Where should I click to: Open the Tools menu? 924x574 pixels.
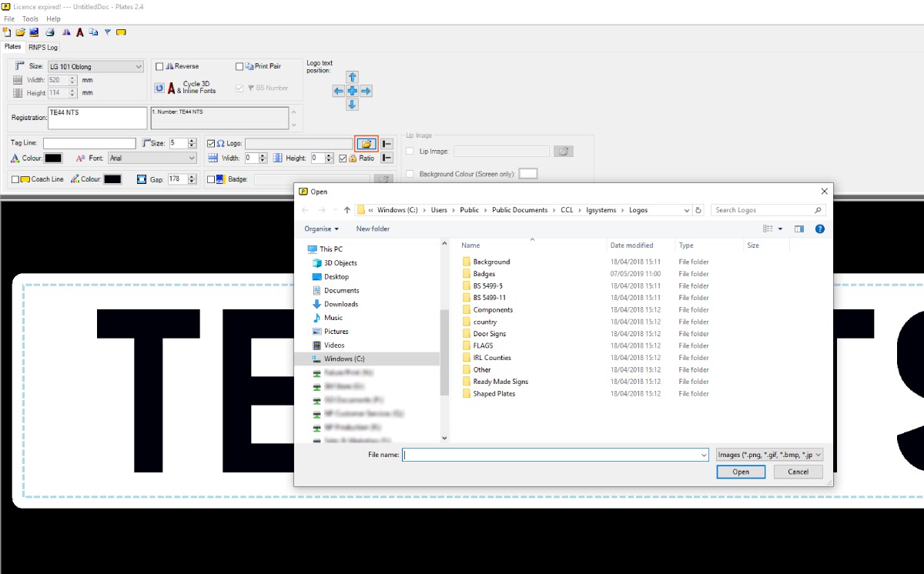[x=30, y=18]
